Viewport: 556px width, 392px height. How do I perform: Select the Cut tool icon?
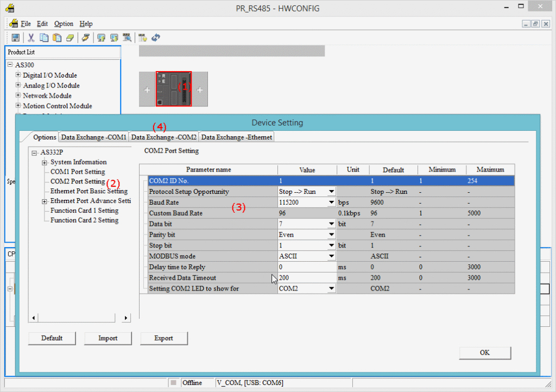(x=31, y=37)
